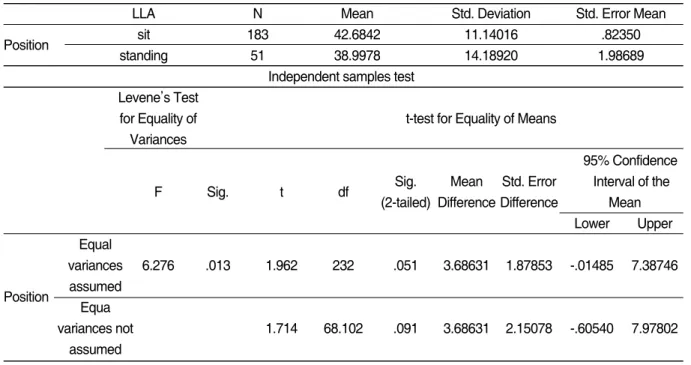Select the Levene Sig. value .013
This screenshot has width=691, height=365.
pos(218,265)
